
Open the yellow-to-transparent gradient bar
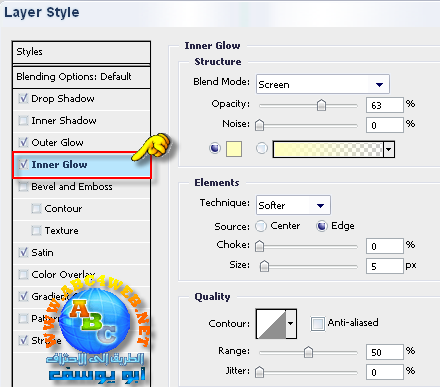(328, 149)
